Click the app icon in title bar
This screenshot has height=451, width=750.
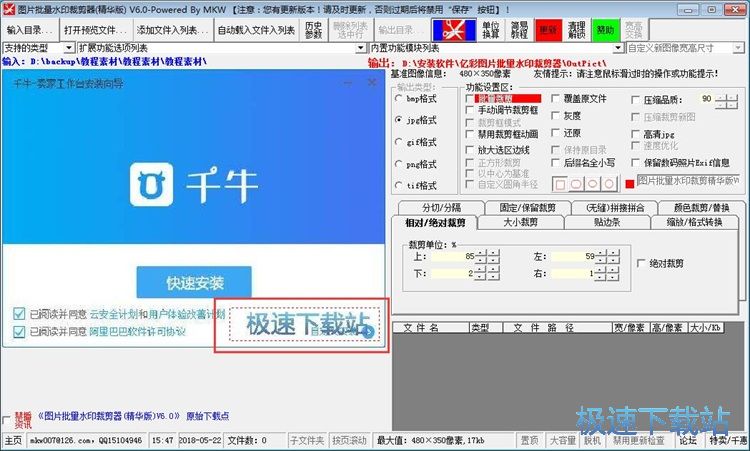[x=9, y=9]
